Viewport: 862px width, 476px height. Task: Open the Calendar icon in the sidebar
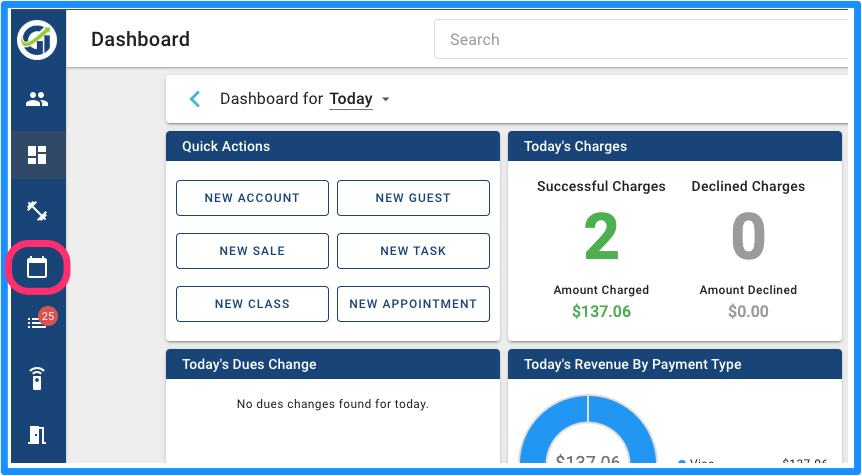point(37,268)
